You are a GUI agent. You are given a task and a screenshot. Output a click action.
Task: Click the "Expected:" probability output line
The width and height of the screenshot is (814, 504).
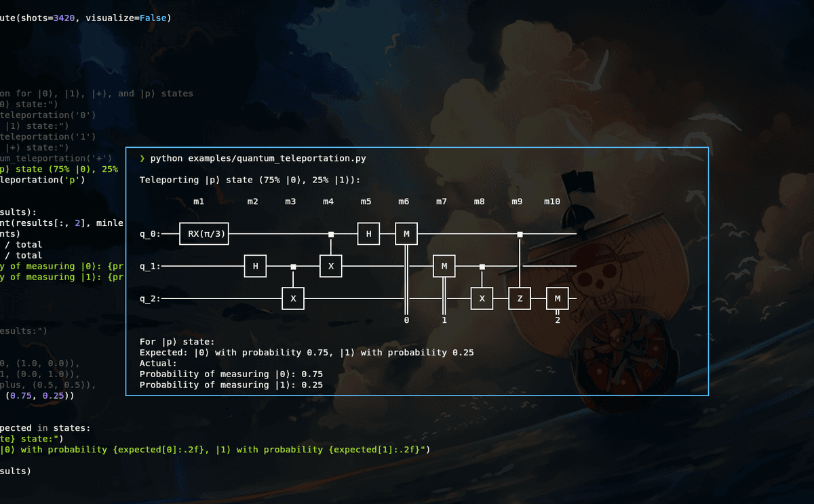[306, 353]
